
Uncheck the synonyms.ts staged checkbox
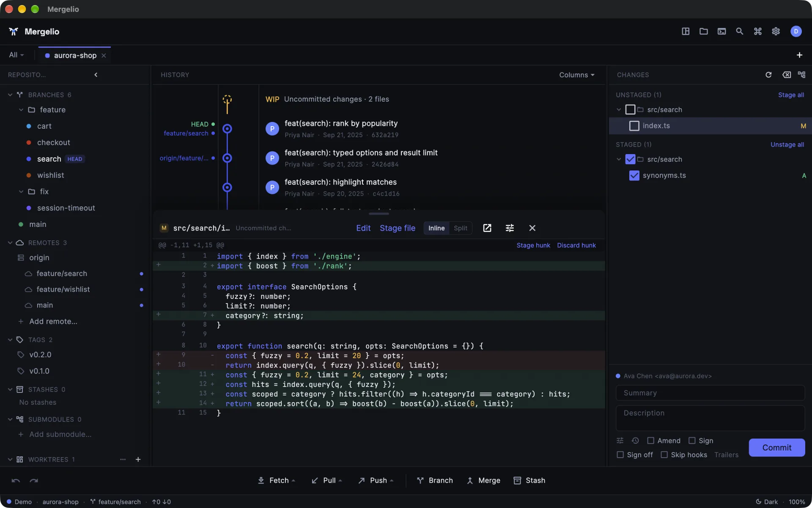point(634,175)
